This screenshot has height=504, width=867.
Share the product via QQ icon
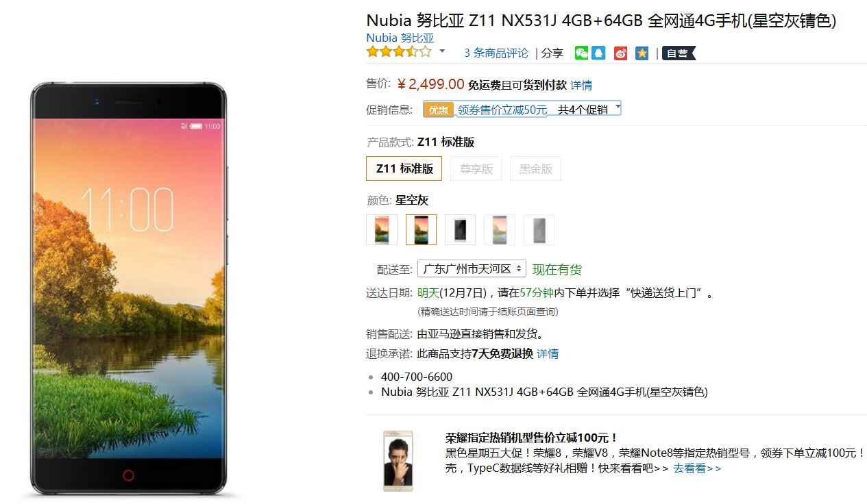pos(598,53)
